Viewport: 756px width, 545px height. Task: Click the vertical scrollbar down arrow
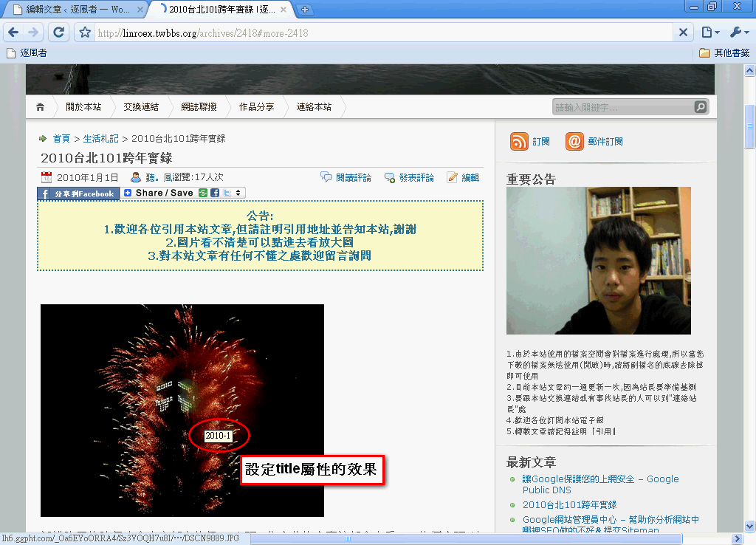coord(750,526)
